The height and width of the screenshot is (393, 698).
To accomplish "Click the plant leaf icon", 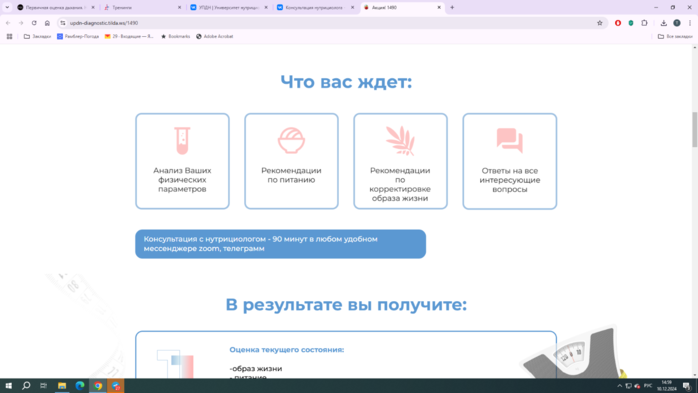I will pyautogui.click(x=400, y=141).
